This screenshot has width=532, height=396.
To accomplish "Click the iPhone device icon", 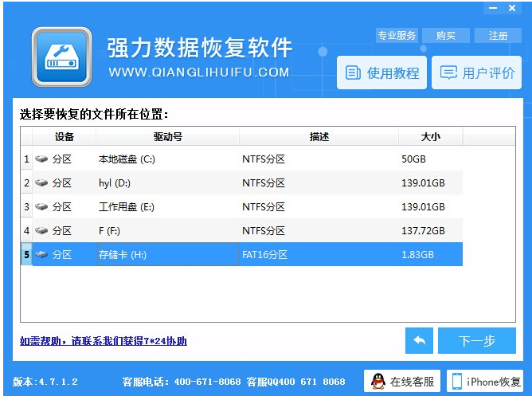I will 457,382.
